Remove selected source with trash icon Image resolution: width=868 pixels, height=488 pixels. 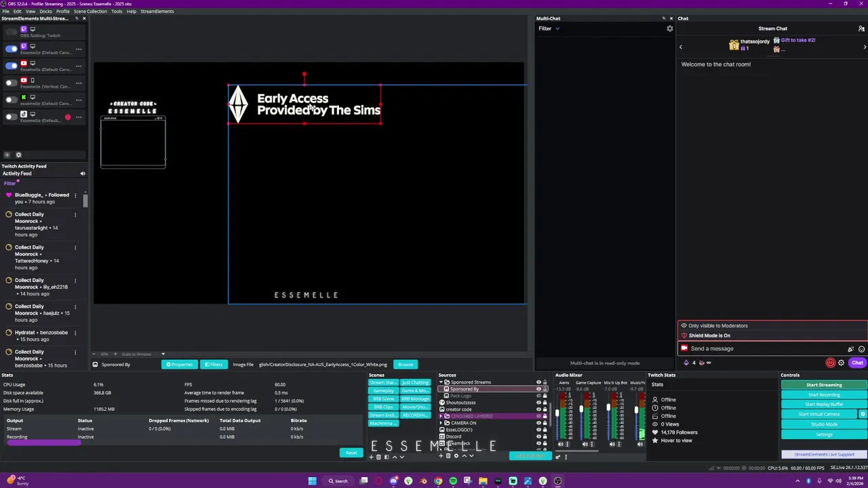point(448,455)
